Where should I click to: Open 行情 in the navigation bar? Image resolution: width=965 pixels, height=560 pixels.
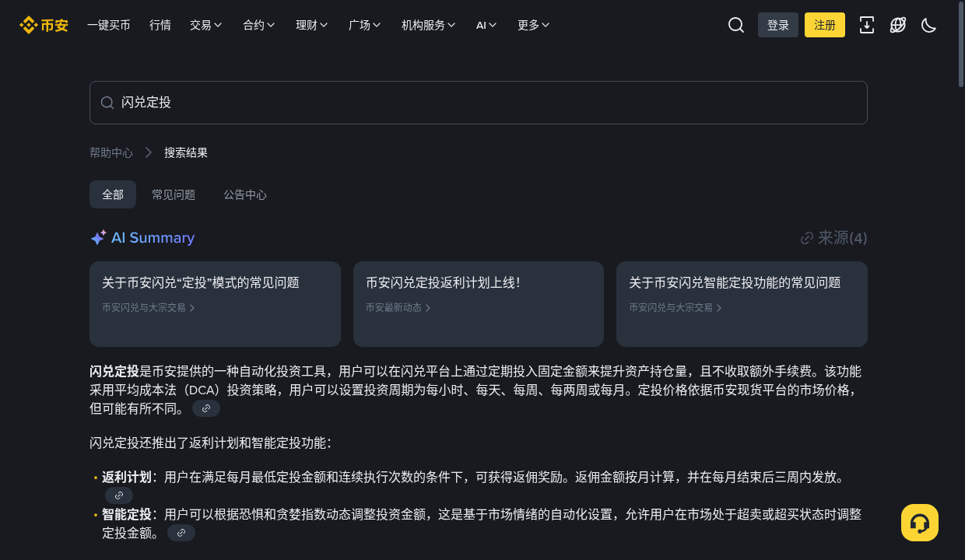coord(160,25)
